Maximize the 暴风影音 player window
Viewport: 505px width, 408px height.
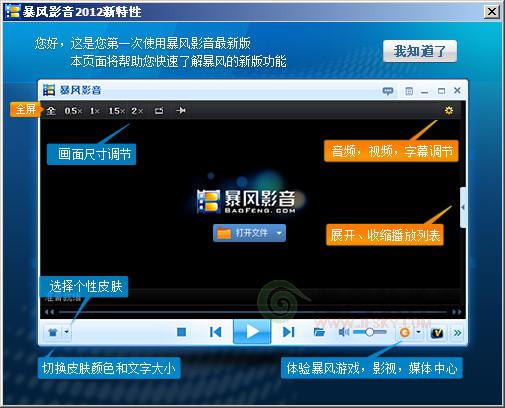pyautogui.click(x=441, y=91)
